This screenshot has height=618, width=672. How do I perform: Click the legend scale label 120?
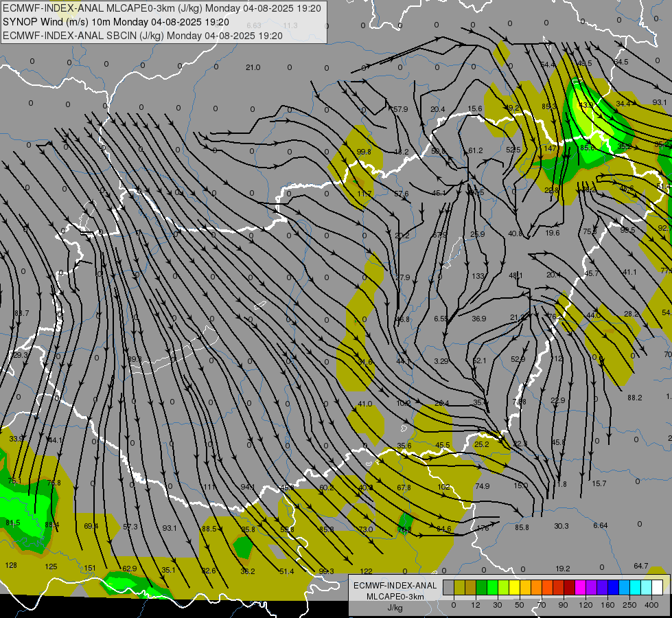[x=586, y=605]
